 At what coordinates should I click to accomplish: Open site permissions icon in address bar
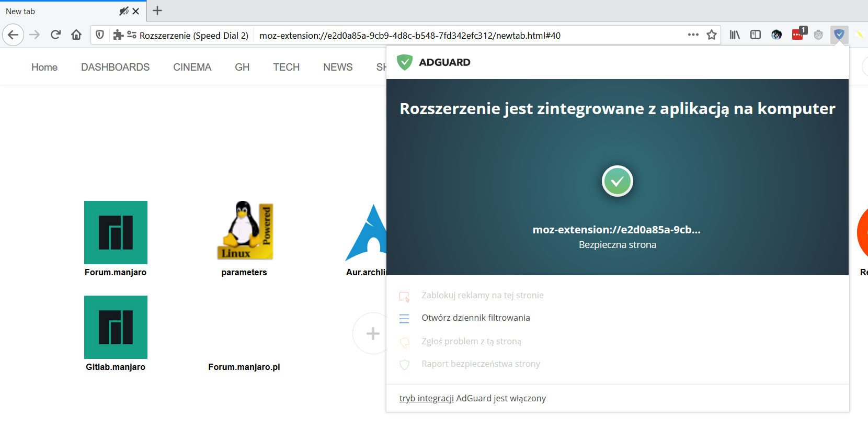pyautogui.click(x=132, y=35)
